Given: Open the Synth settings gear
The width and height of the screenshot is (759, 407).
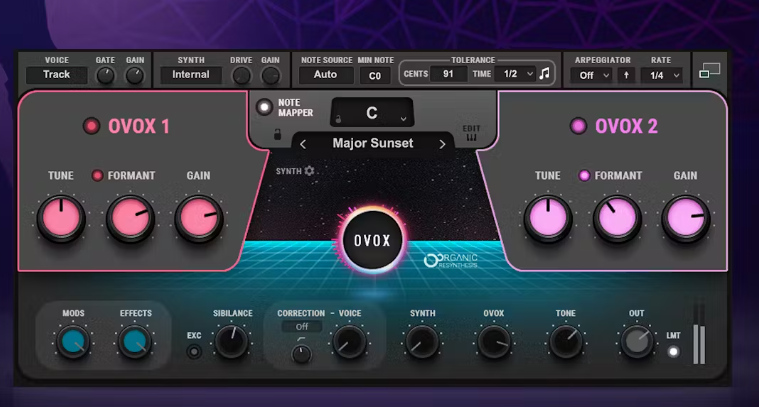Looking at the screenshot, I should (x=309, y=171).
